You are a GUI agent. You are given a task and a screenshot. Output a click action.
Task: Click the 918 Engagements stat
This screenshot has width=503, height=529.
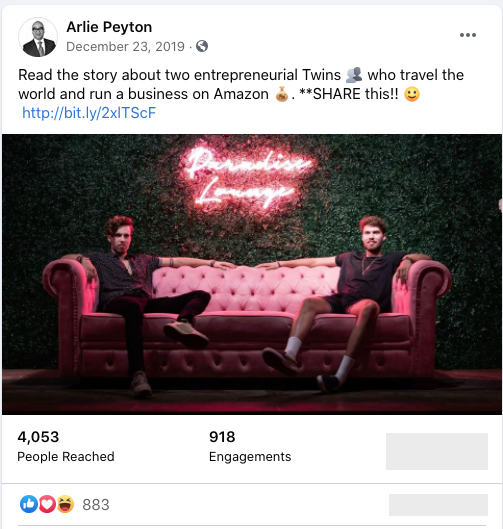[x=250, y=446]
